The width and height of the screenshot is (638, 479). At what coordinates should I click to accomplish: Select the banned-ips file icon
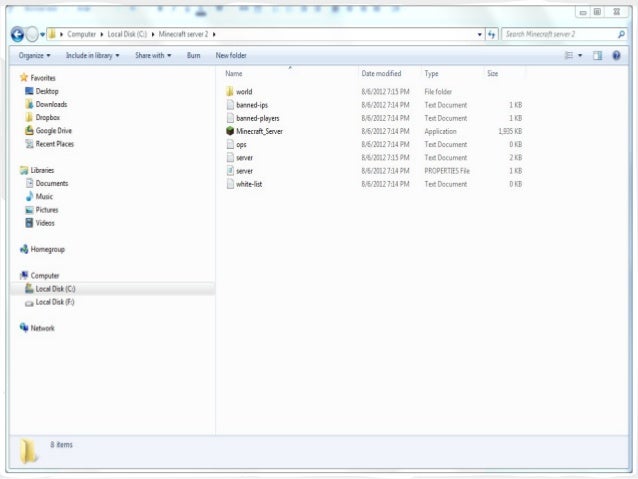[230, 105]
